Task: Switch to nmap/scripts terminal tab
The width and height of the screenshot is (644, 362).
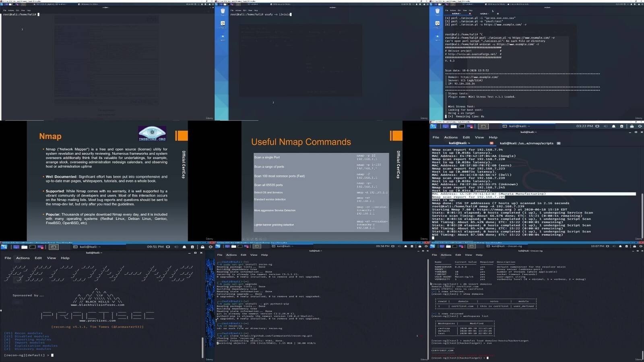Action: [x=526, y=143]
